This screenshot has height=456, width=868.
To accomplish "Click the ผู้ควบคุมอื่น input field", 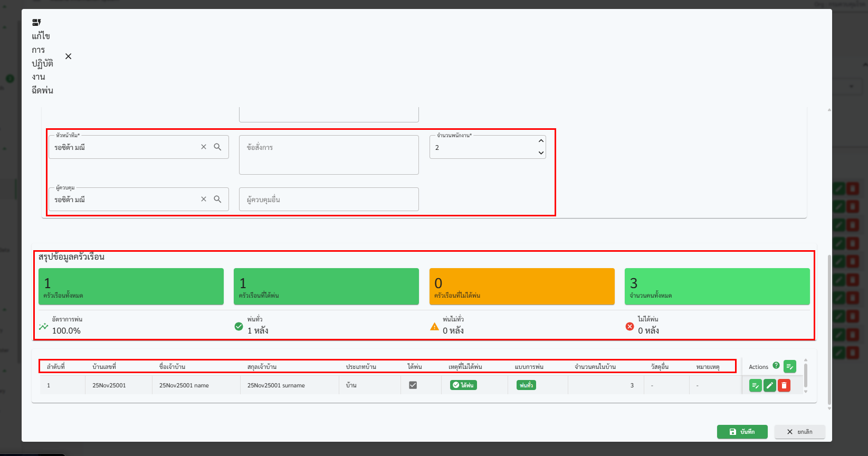I will point(329,199).
